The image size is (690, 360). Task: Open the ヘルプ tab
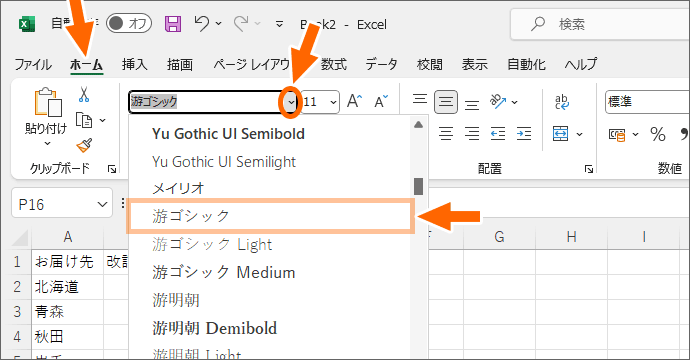click(x=581, y=65)
